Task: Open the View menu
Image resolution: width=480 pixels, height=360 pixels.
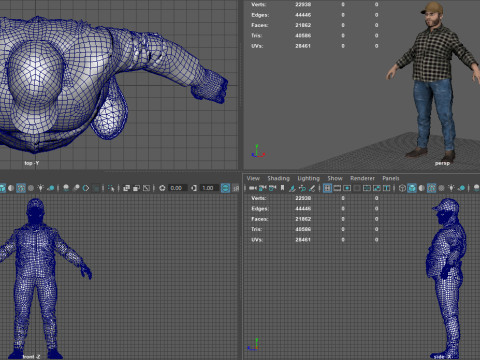Action: pos(253,178)
